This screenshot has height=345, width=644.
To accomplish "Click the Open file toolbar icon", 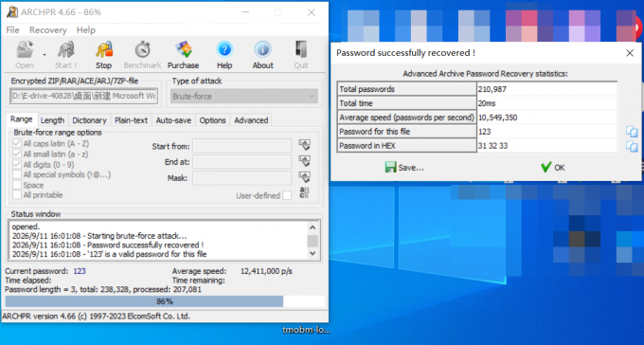I will (x=25, y=55).
